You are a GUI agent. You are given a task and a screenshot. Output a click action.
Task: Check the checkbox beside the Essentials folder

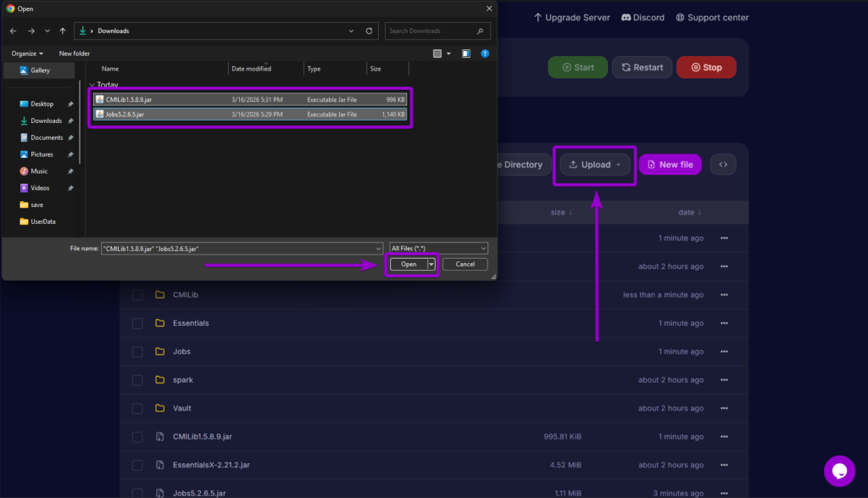[136, 323]
